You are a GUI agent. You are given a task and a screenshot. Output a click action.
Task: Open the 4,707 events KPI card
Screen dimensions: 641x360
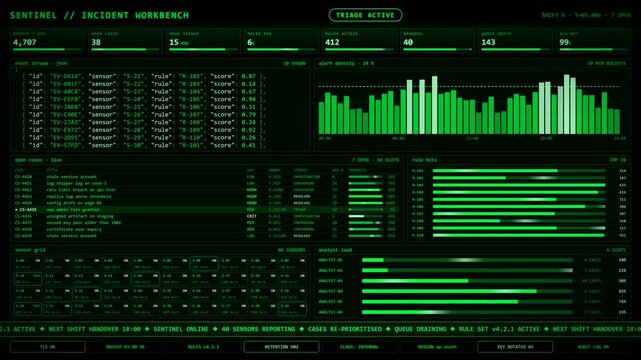47,40
